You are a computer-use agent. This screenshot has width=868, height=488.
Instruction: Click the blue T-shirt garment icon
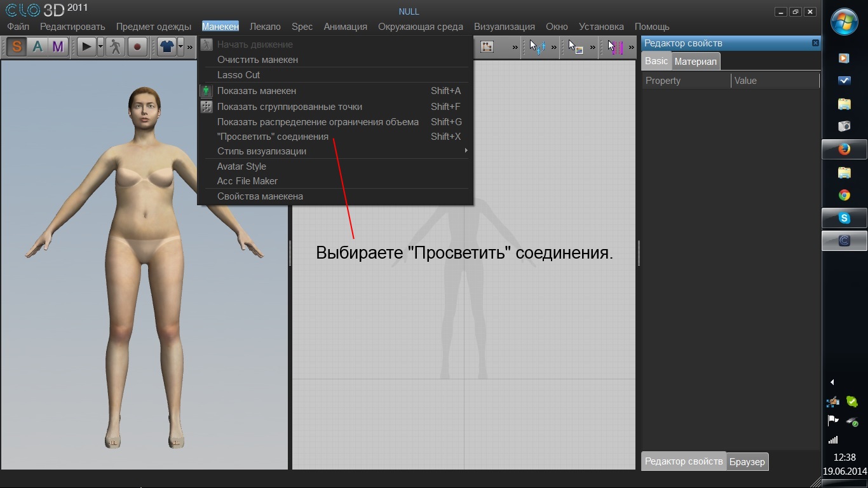(x=166, y=46)
